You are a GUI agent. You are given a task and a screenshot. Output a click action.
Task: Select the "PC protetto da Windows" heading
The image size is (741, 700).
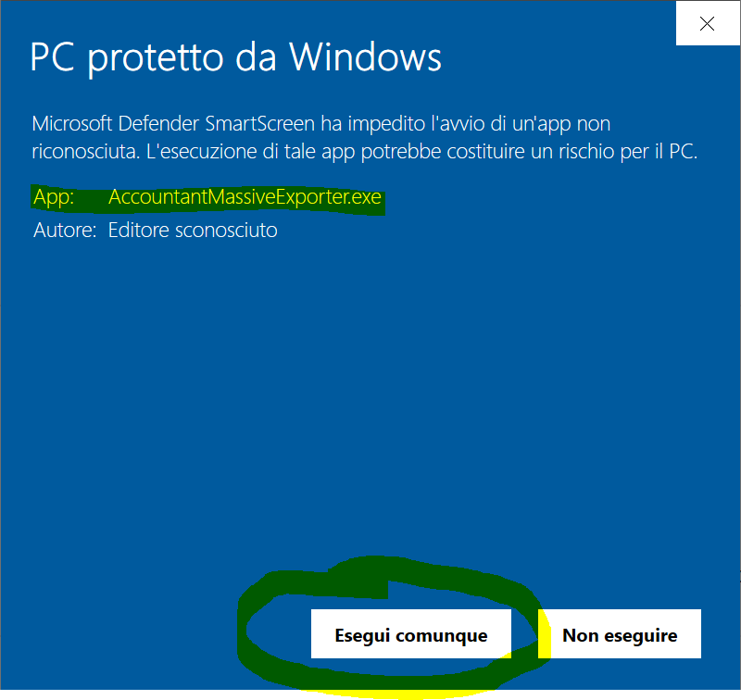[x=236, y=57]
